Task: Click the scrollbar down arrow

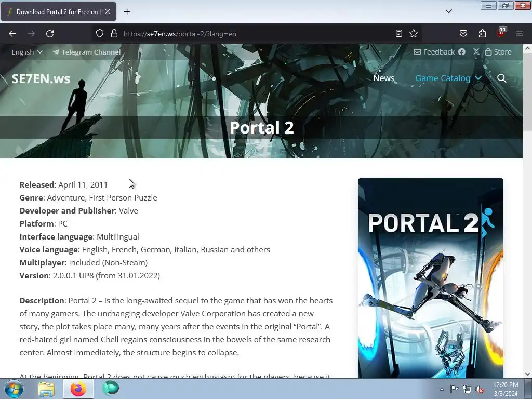Action: pos(527,374)
